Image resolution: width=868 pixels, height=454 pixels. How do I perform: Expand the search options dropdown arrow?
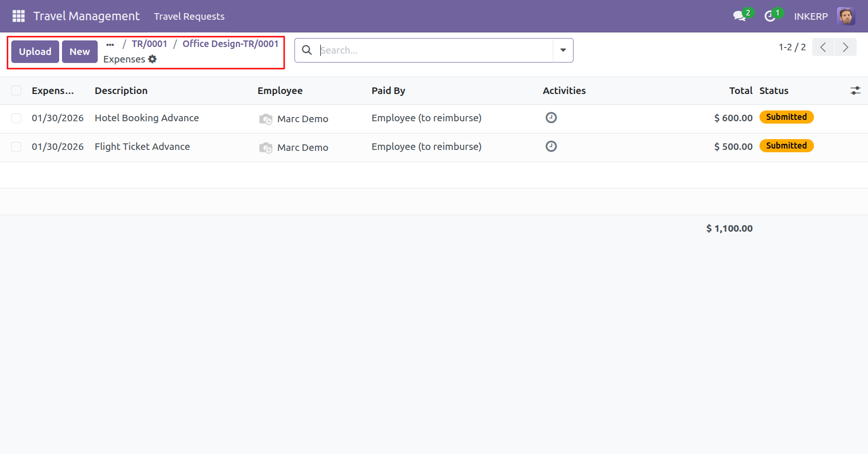coord(563,50)
